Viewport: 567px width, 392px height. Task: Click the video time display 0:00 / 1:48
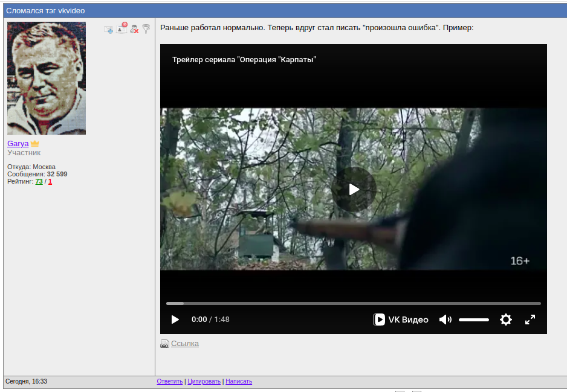point(210,320)
